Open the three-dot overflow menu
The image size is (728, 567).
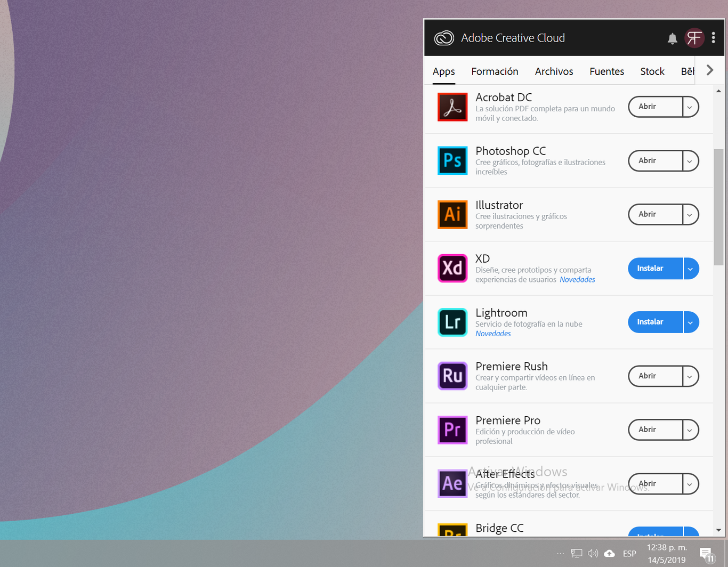click(x=714, y=38)
